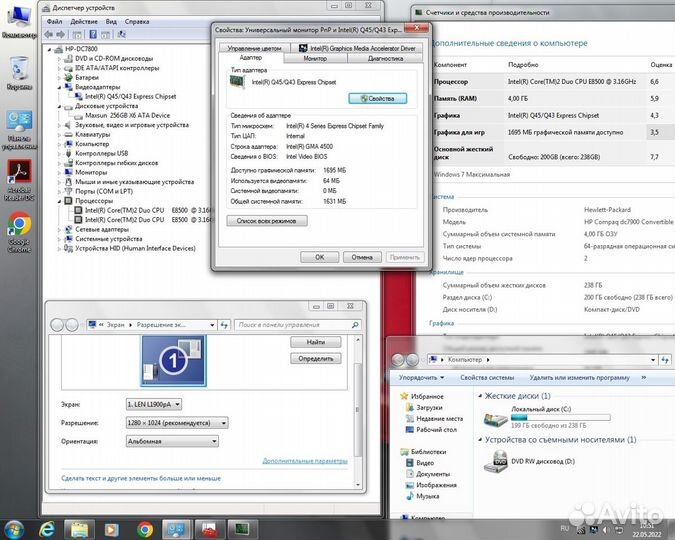
Task: Select the DVD RW drive (D:) icon
Action: coord(495,462)
